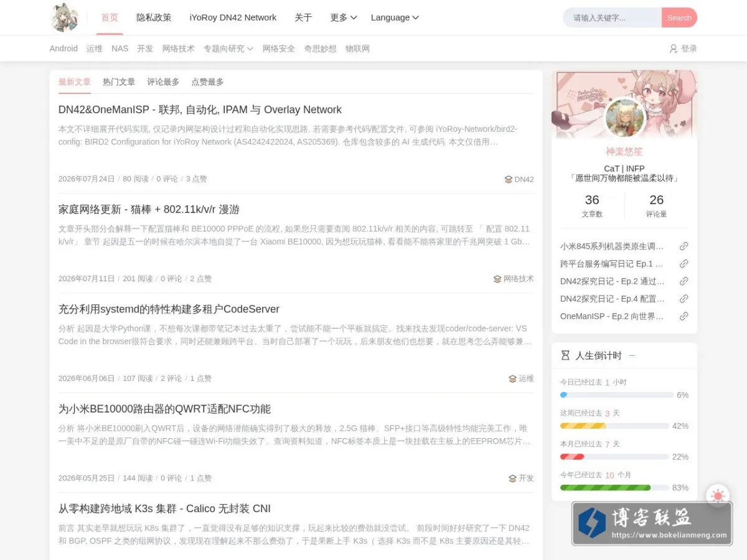Click the 3 点赞 count on DN42 article
Viewport: 747px width, 560px height.
[196, 179]
